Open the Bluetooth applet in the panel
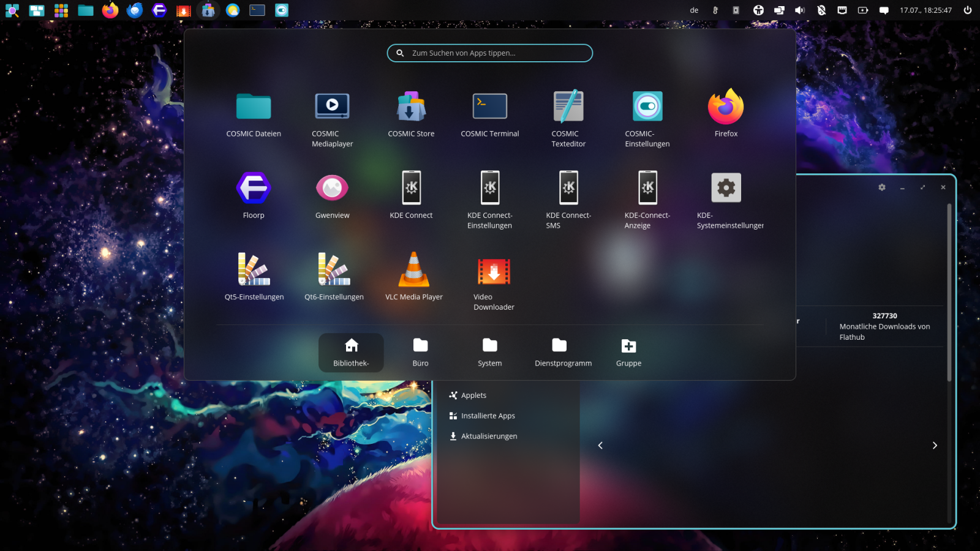 pos(821,10)
